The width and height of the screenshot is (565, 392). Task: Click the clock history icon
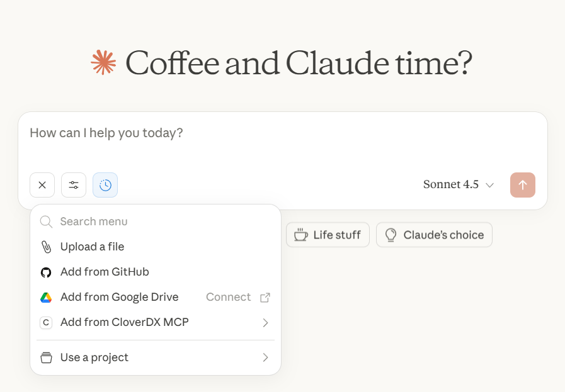click(105, 184)
